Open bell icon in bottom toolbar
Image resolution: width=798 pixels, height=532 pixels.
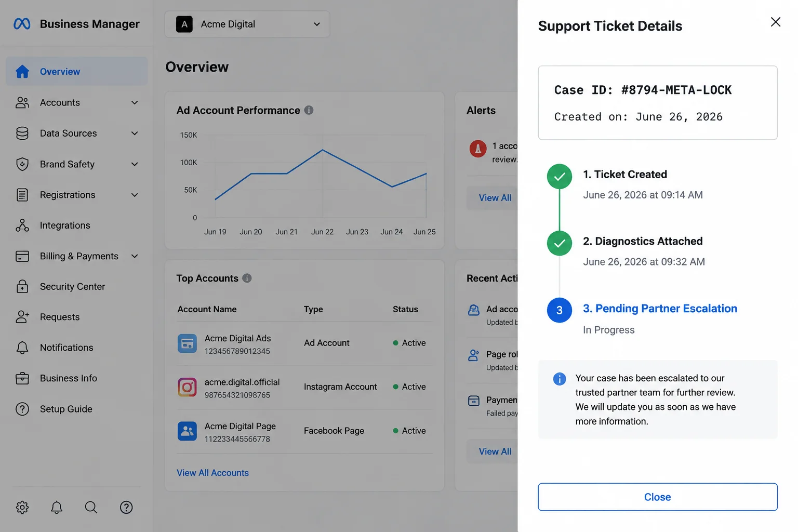pyautogui.click(x=57, y=507)
